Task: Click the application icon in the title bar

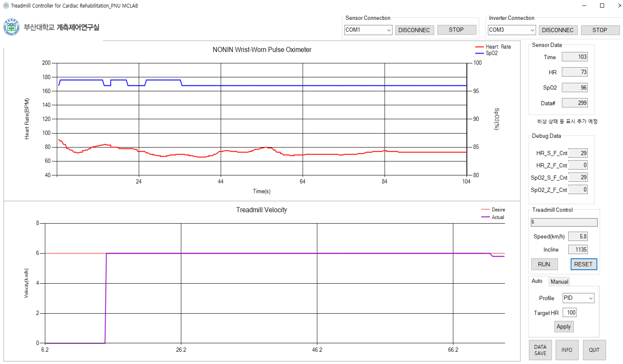Action: [6, 6]
